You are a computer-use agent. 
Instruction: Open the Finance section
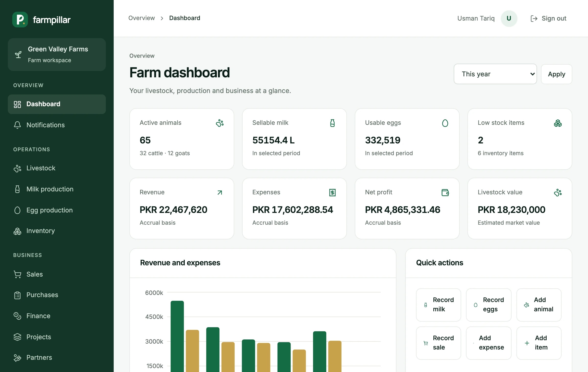pyautogui.click(x=57, y=316)
